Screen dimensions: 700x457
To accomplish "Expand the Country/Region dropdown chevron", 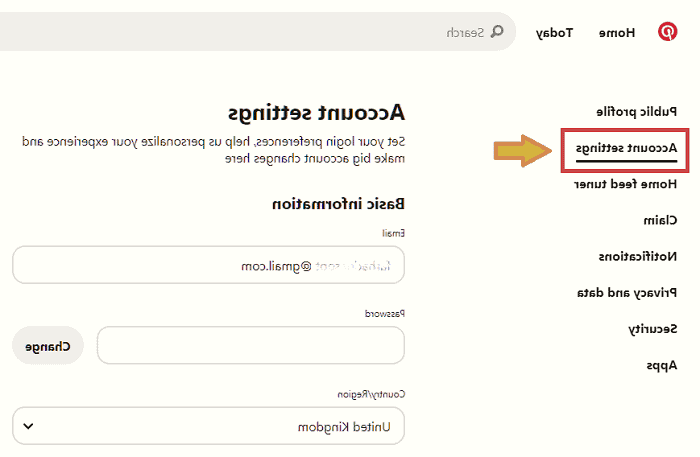I will click(x=28, y=426).
